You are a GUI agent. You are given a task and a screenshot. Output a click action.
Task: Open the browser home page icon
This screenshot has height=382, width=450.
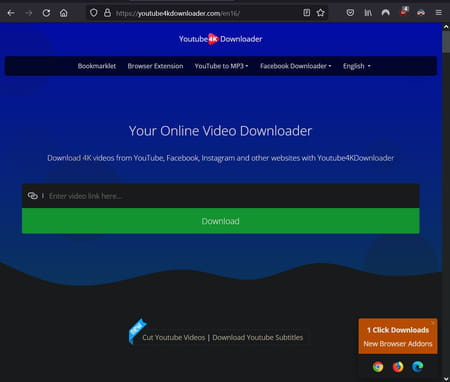(64, 13)
